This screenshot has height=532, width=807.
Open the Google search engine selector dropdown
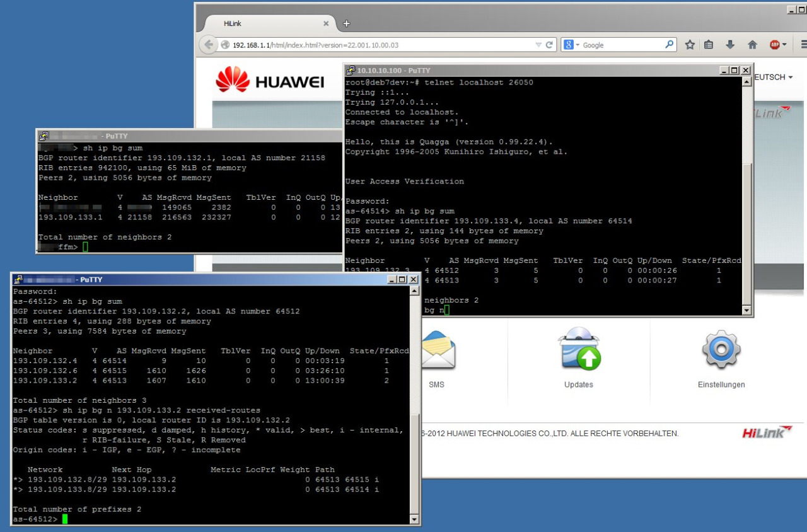[571, 45]
